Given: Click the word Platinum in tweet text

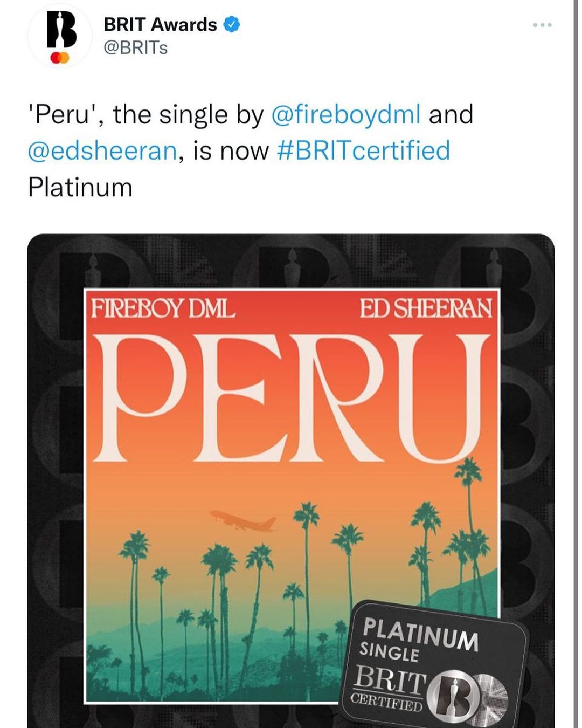Looking at the screenshot, I should click(80, 187).
